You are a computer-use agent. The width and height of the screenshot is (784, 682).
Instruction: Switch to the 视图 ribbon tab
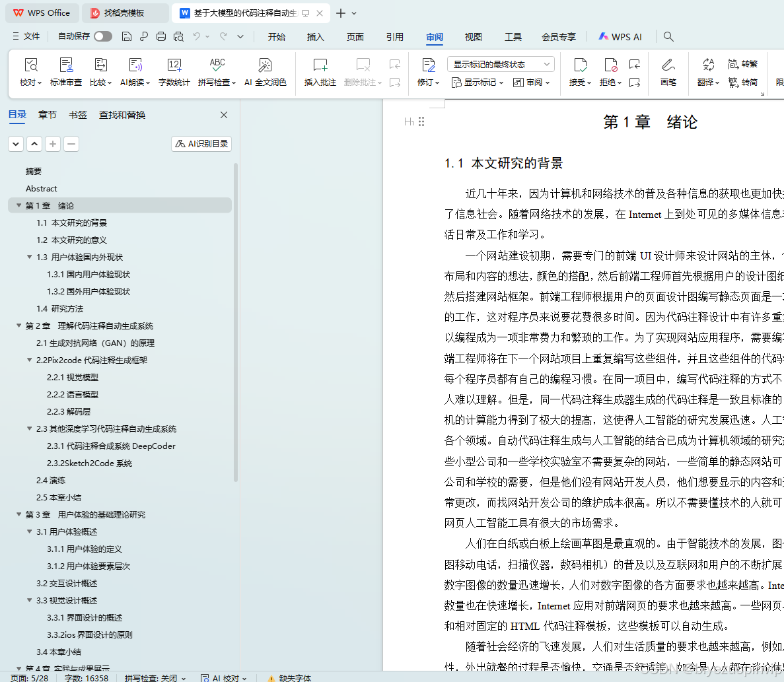(473, 37)
